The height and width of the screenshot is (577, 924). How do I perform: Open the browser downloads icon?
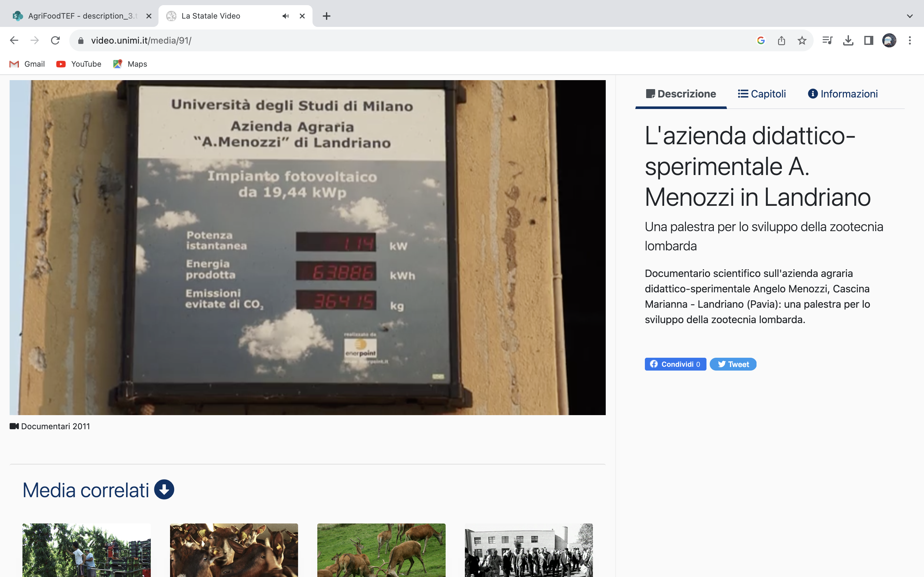848,40
